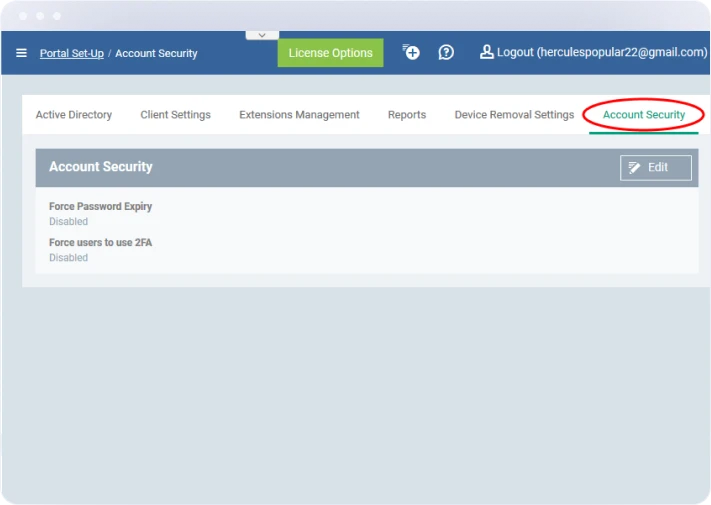Image resolution: width=711 pixels, height=505 pixels.
Task: Click the Force Password Expiry setting
Action: (100, 207)
